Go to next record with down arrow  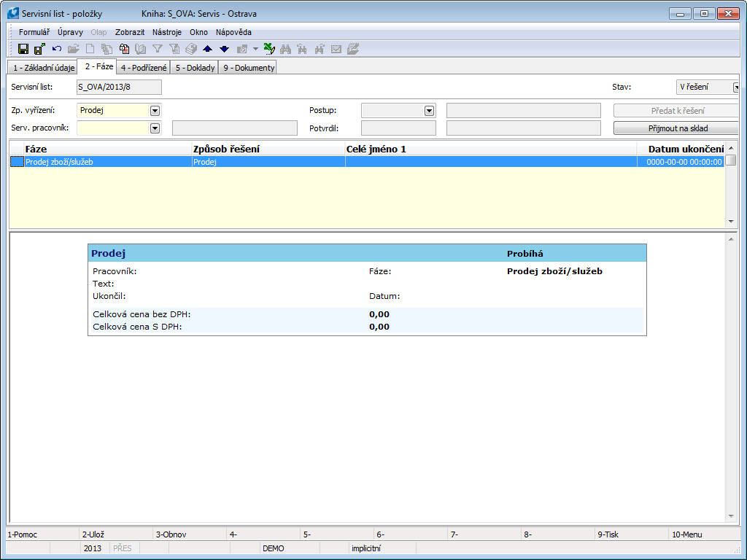224,49
